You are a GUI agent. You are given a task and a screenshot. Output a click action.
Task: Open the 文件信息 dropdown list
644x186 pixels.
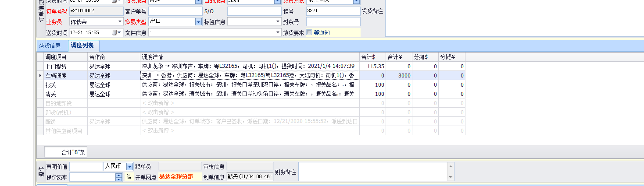pyautogui.click(x=278, y=32)
